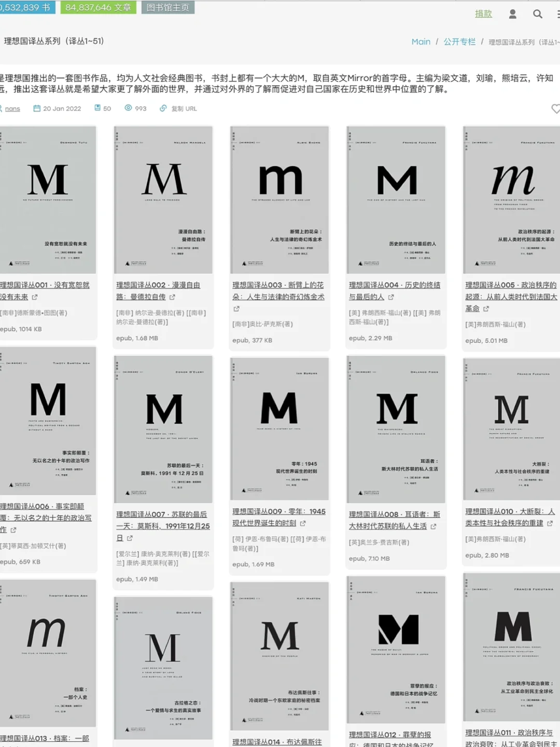Image resolution: width=560 pixels, height=747 pixels.
Task: Open title link 理想国译丛006 事实即颠覆
Action: coord(46,518)
